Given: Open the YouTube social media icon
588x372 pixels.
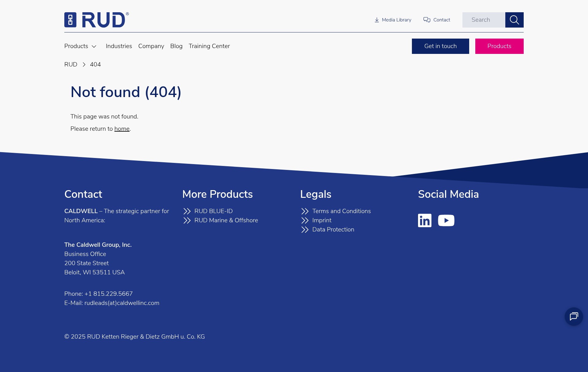Looking at the screenshot, I should (446, 220).
